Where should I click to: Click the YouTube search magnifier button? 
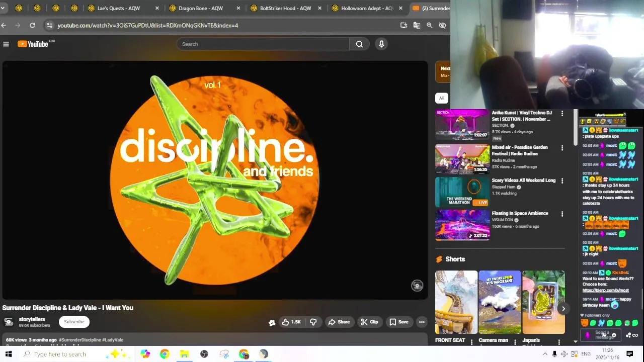pyautogui.click(x=359, y=44)
